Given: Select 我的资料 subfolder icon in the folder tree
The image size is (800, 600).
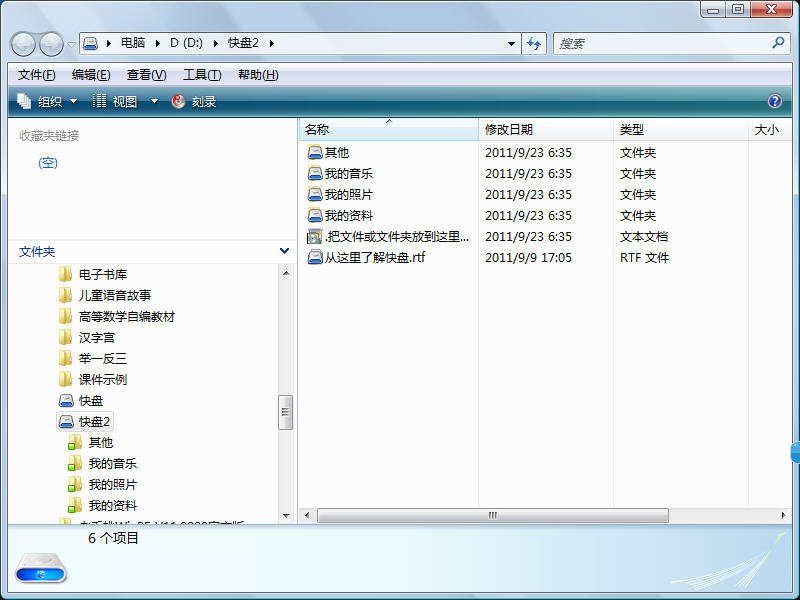Looking at the screenshot, I should click(x=75, y=505).
